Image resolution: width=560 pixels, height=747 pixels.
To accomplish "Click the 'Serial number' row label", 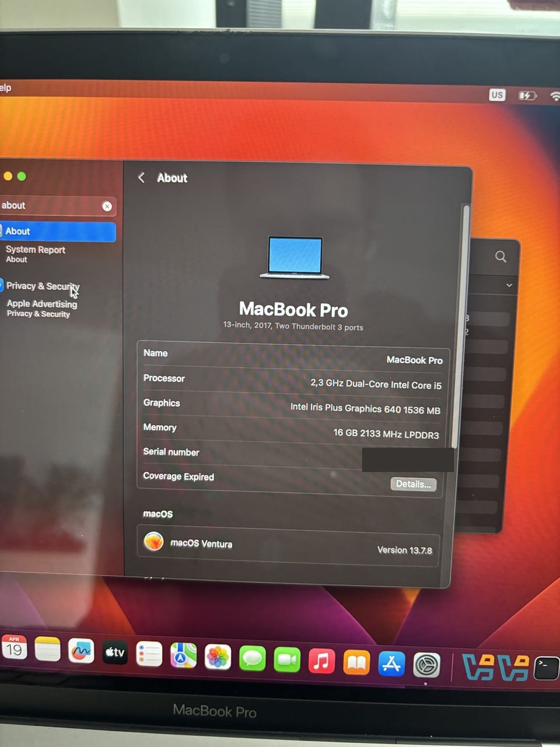I will (x=171, y=452).
